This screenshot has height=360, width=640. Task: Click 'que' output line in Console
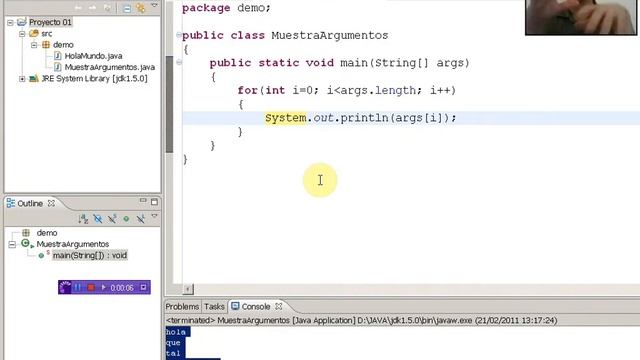[x=173, y=343]
